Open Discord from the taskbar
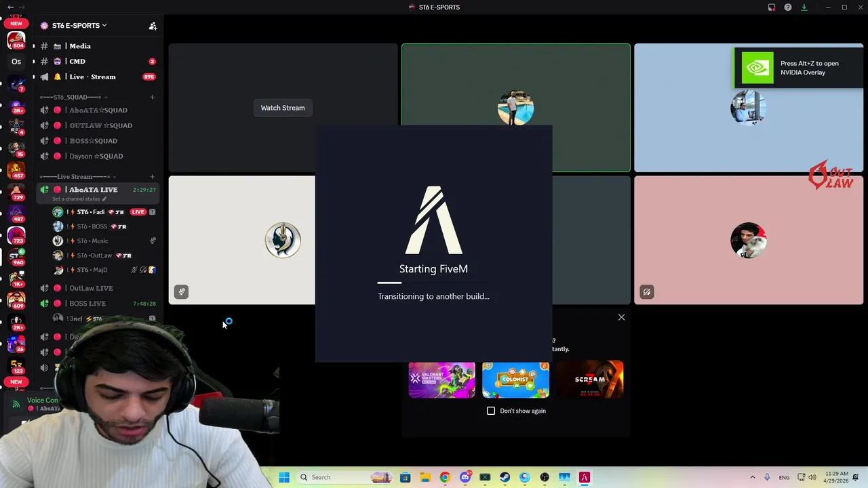This screenshot has width=868, height=488. (x=465, y=477)
